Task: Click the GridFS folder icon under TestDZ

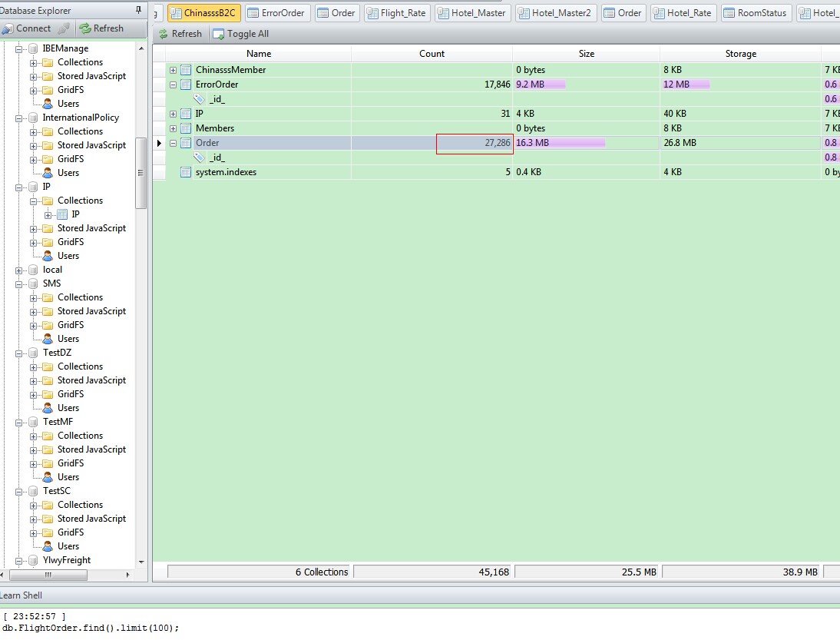Action: 48,394
